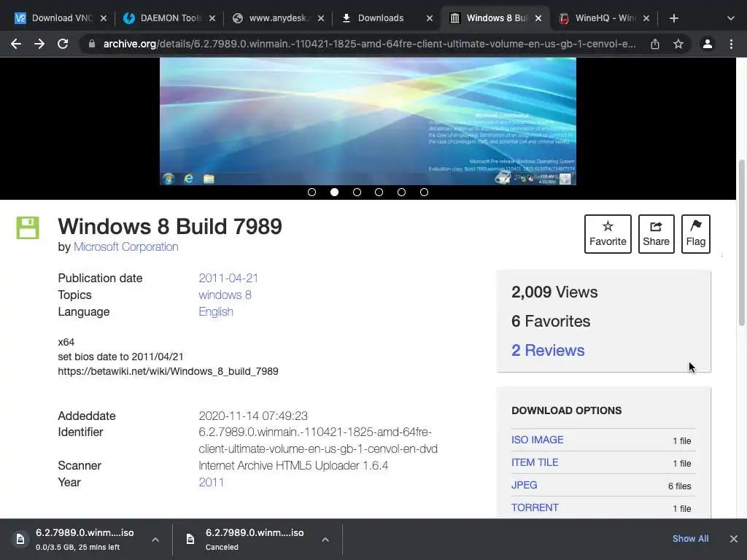Select the sixth carousel dot
The height and width of the screenshot is (560, 747).
click(x=424, y=192)
